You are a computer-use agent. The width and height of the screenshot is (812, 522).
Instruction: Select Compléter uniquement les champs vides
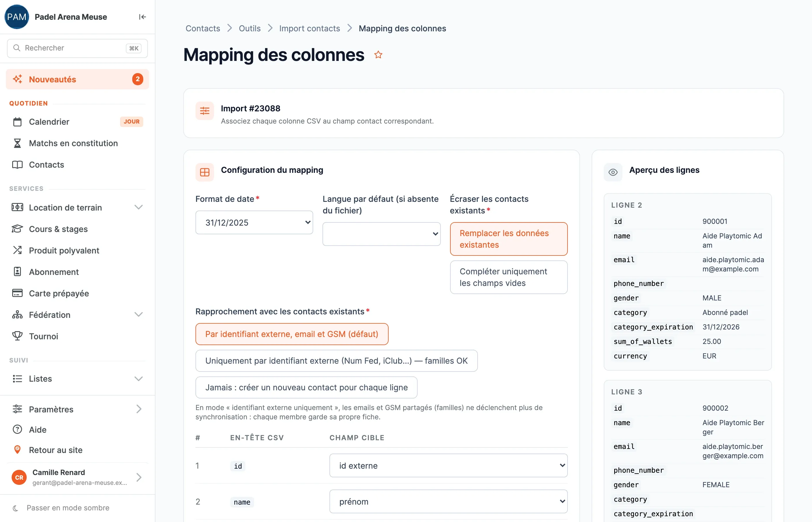tap(508, 277)
